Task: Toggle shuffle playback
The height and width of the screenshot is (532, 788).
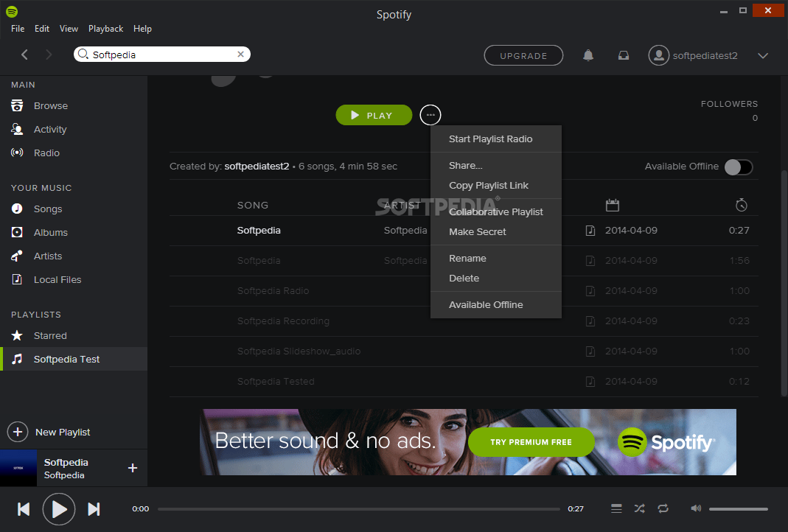Action: (x=639, y=508)
